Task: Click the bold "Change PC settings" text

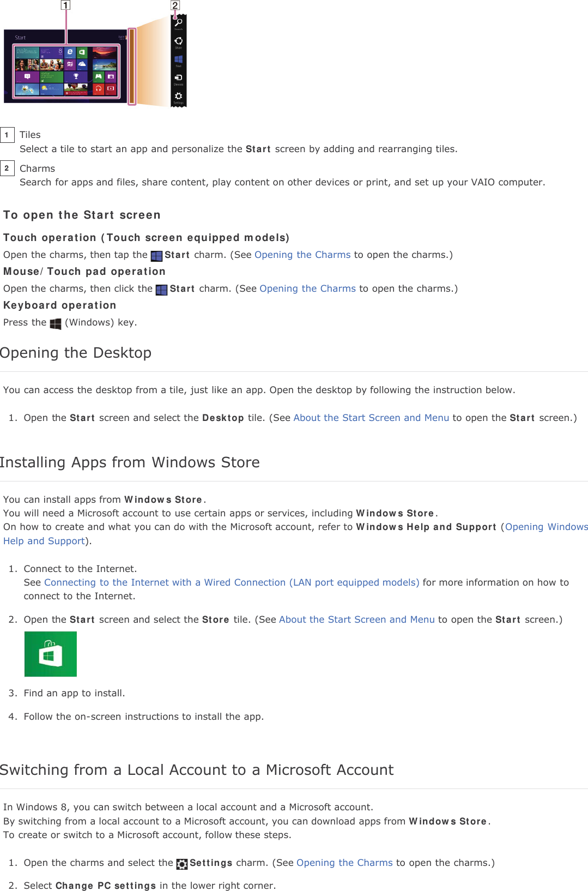Action: (106, 886)
